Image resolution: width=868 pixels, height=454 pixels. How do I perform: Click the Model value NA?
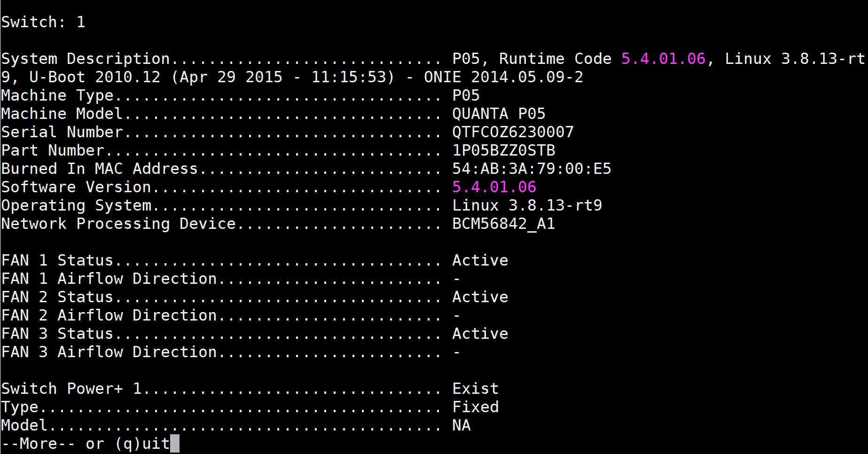click(461, 425)
